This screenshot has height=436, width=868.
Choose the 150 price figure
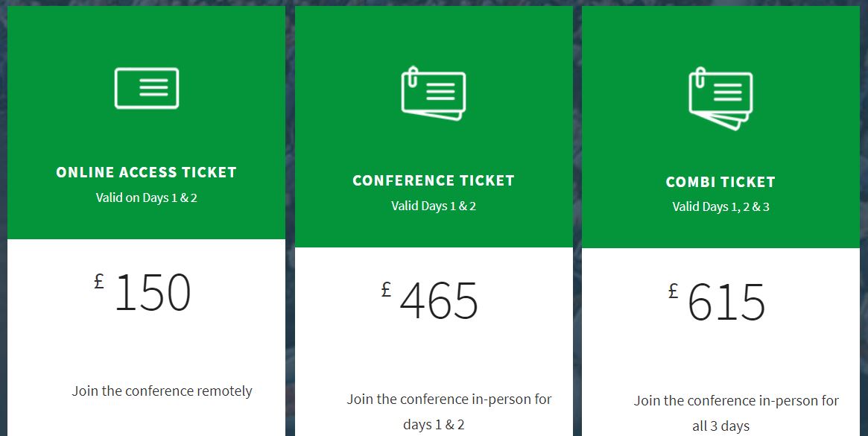[x=153, y=293]
